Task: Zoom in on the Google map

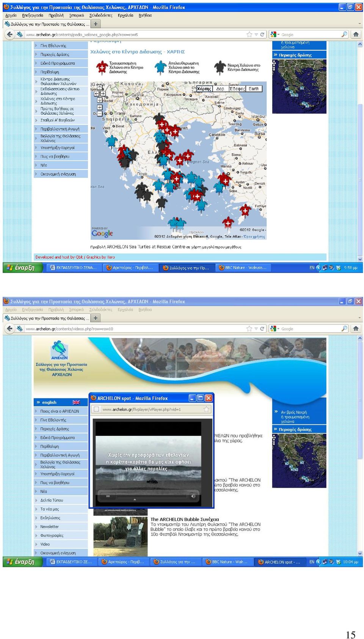Action: 100,107
